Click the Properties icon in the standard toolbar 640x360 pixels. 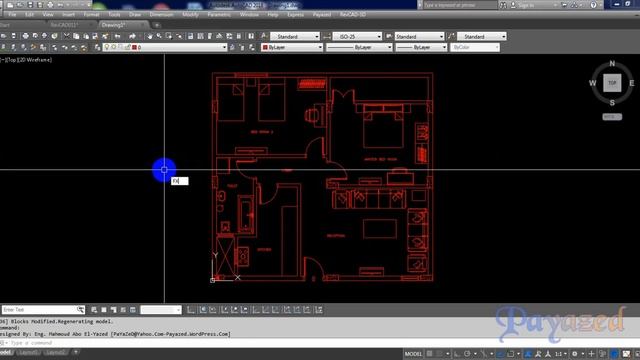(x=191, y=36)
